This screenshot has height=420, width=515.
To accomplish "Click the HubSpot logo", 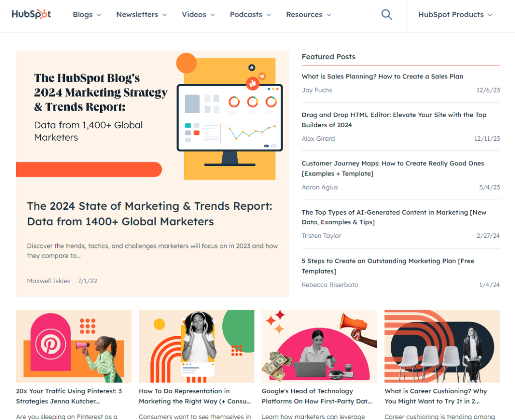I will click(x=31, y=14).
